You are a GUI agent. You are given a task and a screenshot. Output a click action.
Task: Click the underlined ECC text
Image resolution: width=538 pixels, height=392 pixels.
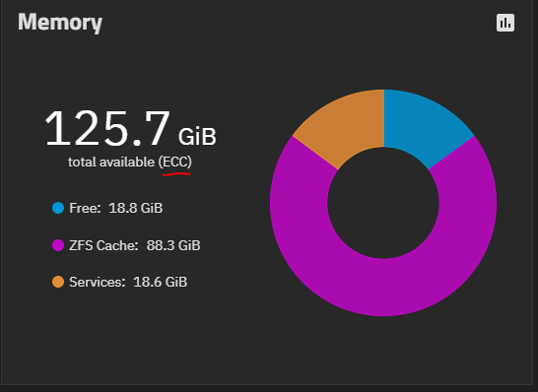click(175, 162)
